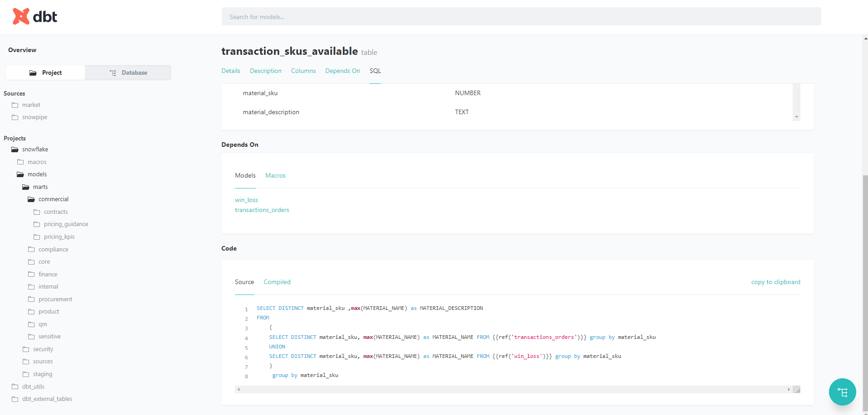The width and height of the screenshot is (868, 415).
Task: Expand the finance folder
Action: (48, 275)
